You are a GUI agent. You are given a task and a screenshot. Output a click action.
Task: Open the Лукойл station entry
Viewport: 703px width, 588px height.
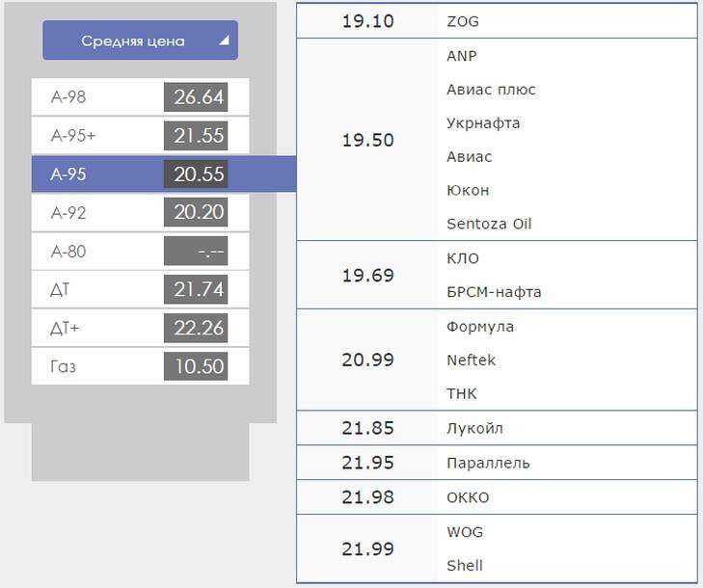(x=474, y=428)
